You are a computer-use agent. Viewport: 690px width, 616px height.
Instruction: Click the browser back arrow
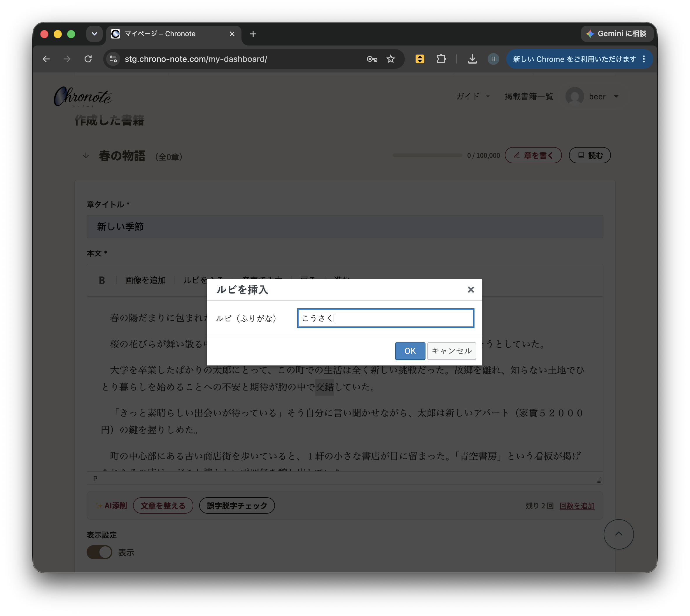[46, 59]
